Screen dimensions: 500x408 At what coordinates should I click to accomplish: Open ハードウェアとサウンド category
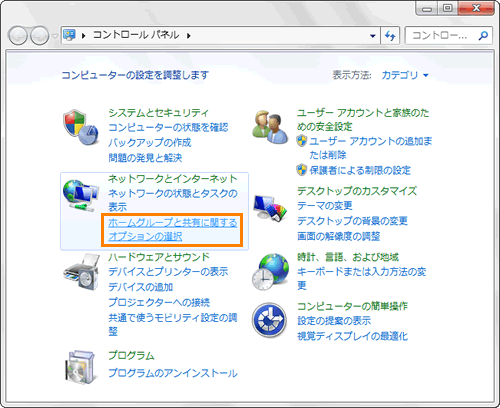click(159, 257)
